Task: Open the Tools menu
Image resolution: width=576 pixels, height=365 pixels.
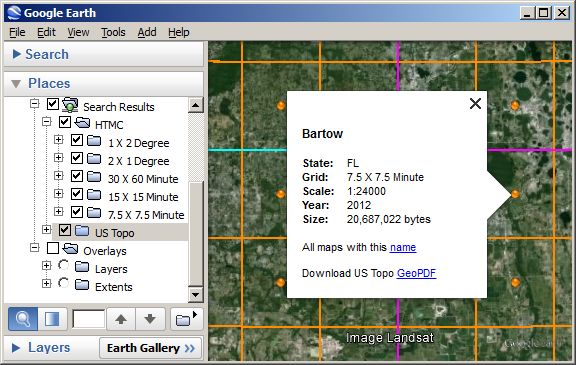Action: tap(113, 32)
